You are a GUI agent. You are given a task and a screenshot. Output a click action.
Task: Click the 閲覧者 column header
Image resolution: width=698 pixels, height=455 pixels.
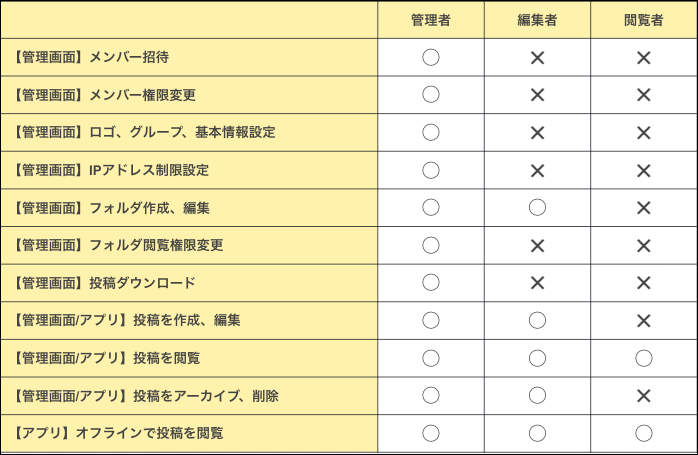tap(644, 20)
